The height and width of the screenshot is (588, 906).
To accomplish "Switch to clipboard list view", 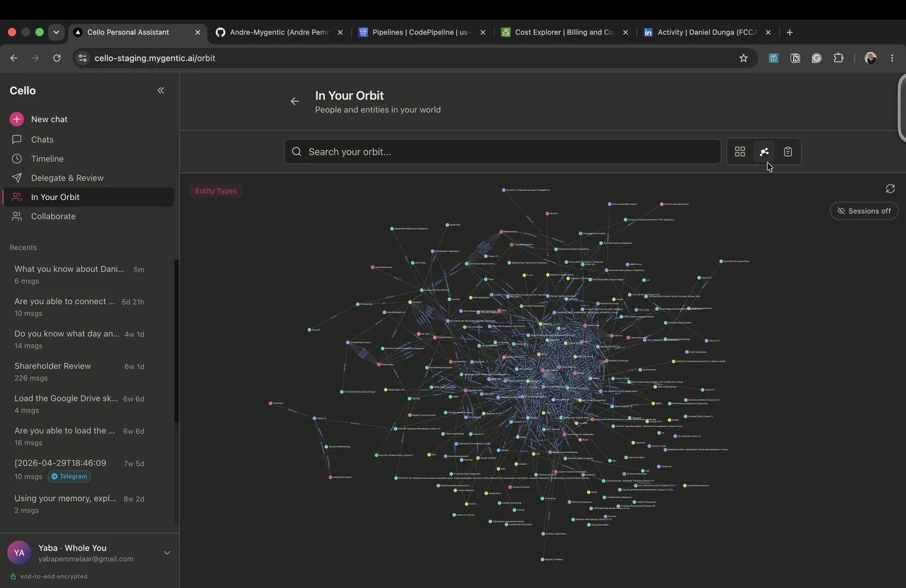I will point(788,151).
